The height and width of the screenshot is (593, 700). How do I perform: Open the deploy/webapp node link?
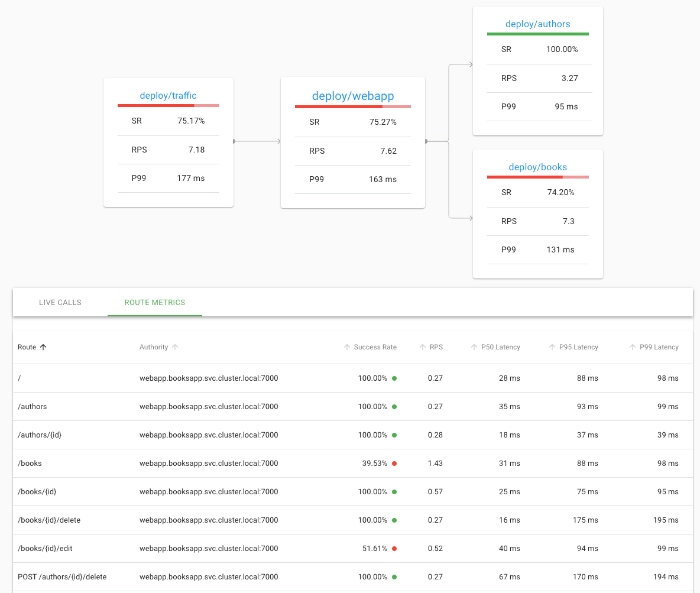[352, 95]
